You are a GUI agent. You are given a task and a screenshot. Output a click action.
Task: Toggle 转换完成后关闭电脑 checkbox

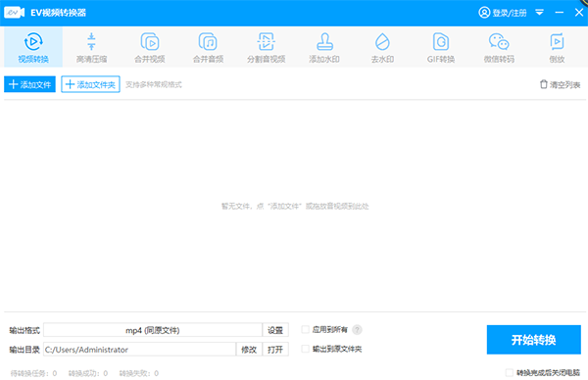pyautogui.click(x=509, y=372)
